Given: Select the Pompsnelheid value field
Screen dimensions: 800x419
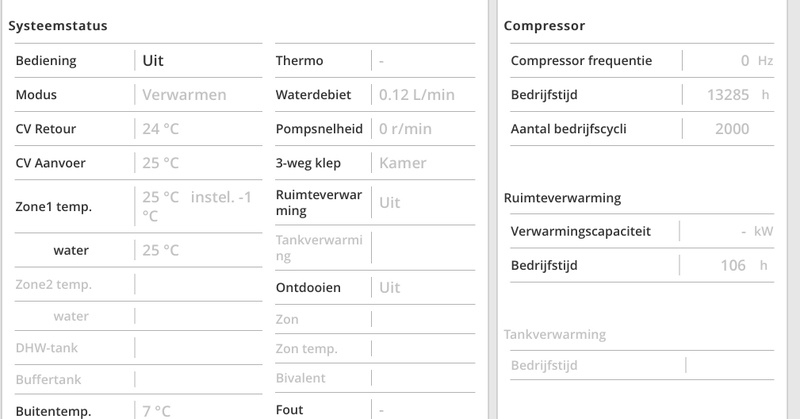Looking at the screenshot, I should pyautogui.click(x=405, y=128).
